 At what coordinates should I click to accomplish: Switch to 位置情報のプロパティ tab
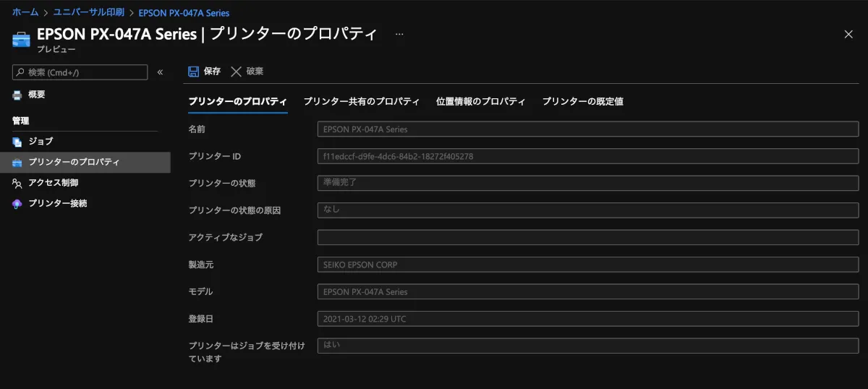pyautogui.click(x=481, y=102)
